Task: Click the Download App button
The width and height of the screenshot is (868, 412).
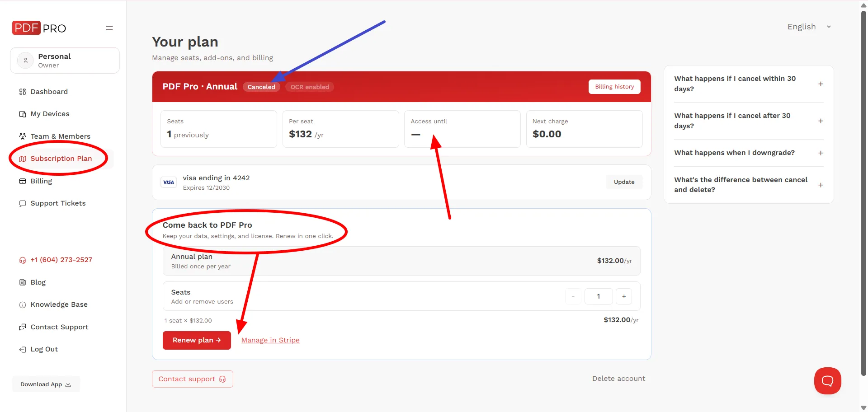Action: click(x=46, y=384)
